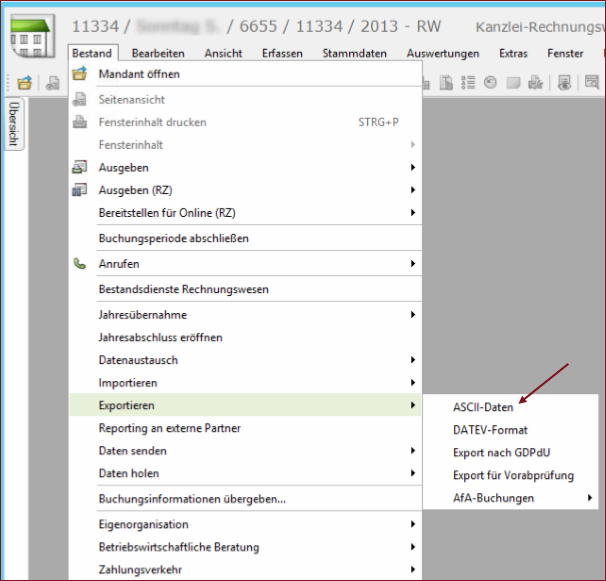Click the printer icon beside Ausgeben
This screenshot has width=606, height=581.
(81, 168)
